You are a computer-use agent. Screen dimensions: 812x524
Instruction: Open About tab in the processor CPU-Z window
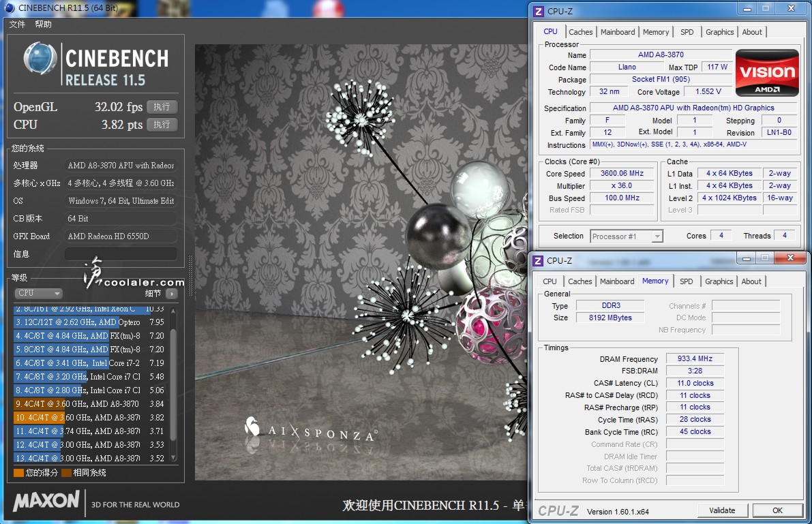[752, 32]
